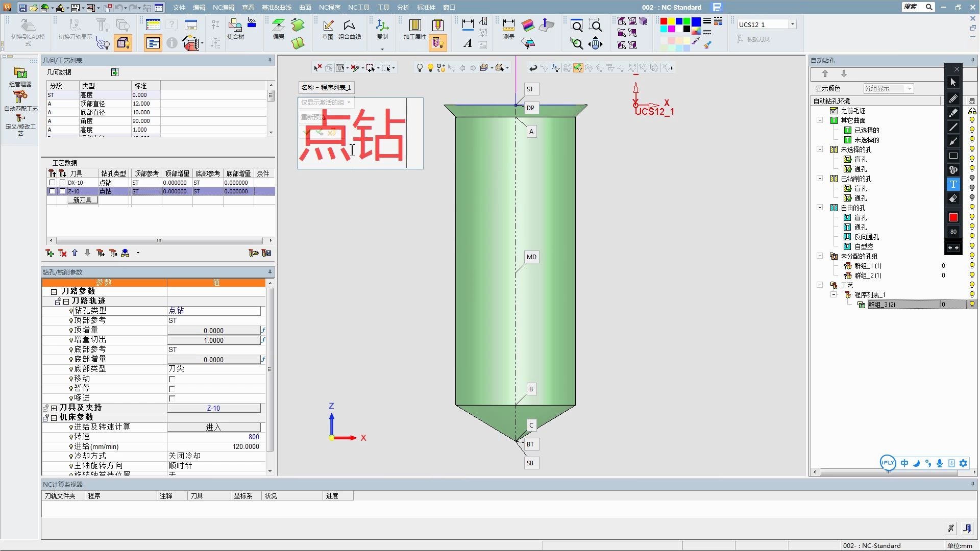
Task: Click the 进入 feed calculation button
Action: [x=213, y=427]
